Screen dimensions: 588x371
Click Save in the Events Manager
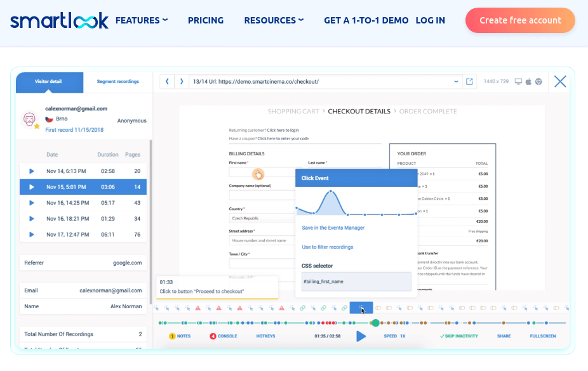click(x=333, y=228)
